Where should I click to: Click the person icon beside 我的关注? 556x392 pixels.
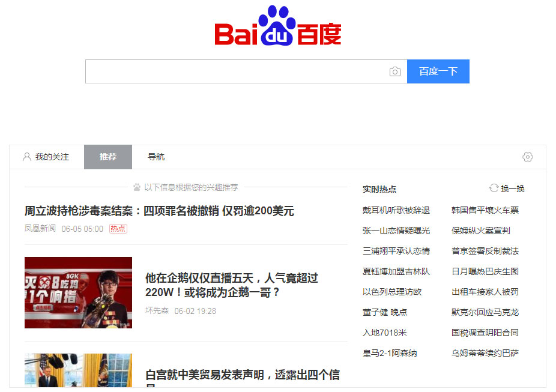[x=26, y=156]
